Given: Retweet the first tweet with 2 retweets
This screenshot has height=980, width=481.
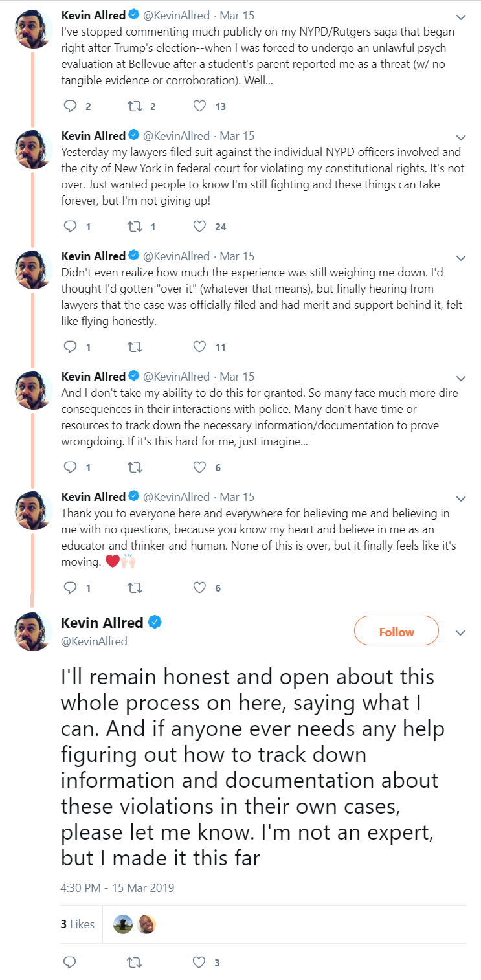Looking at the screenshot, I should coord(135,106).
